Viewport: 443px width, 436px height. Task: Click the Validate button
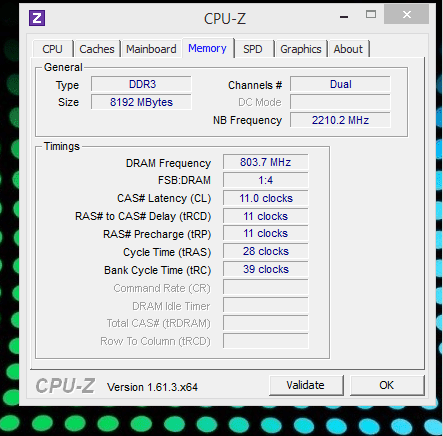(305, 385)
